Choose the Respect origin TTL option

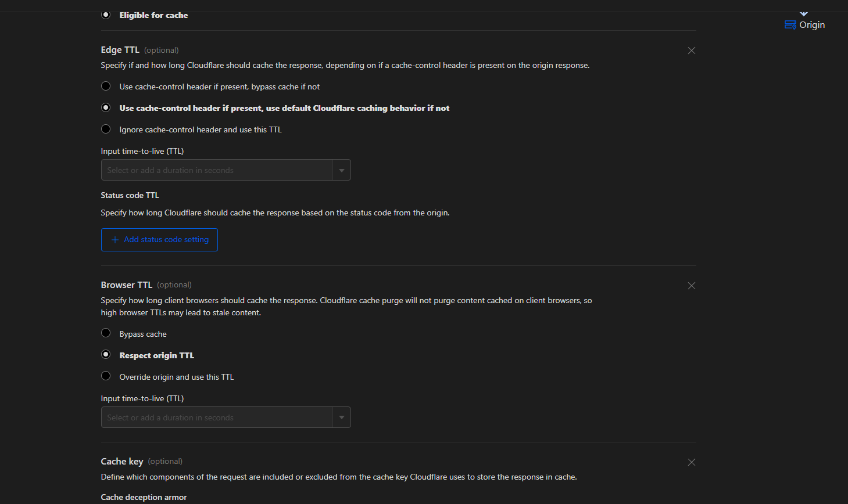(106, 355)
